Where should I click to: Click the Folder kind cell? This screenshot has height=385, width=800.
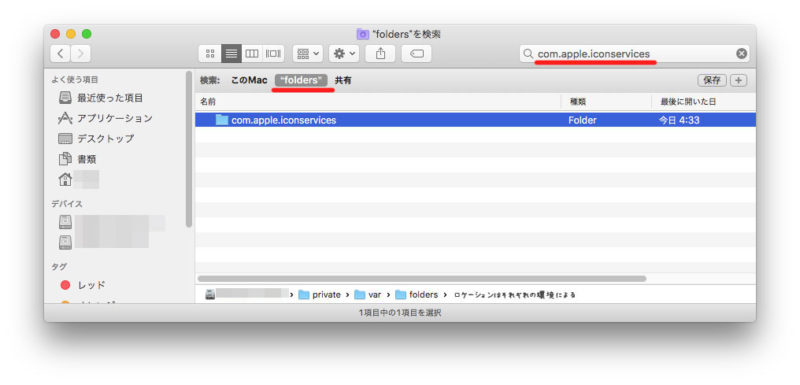[x=583, y=120]
